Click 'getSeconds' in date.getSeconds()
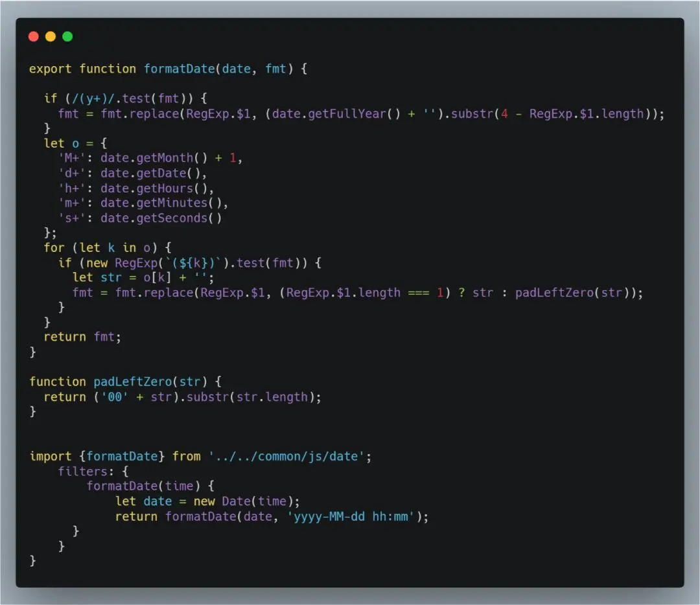This screenshot has height=605, width=700. click(172, 218)
